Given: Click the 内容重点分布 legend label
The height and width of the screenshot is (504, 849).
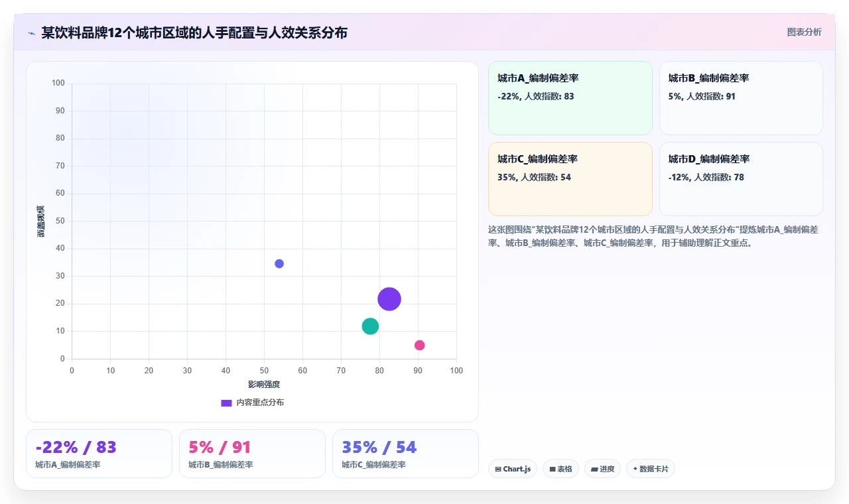Looking at the screenshot, I should click(260, 403).
